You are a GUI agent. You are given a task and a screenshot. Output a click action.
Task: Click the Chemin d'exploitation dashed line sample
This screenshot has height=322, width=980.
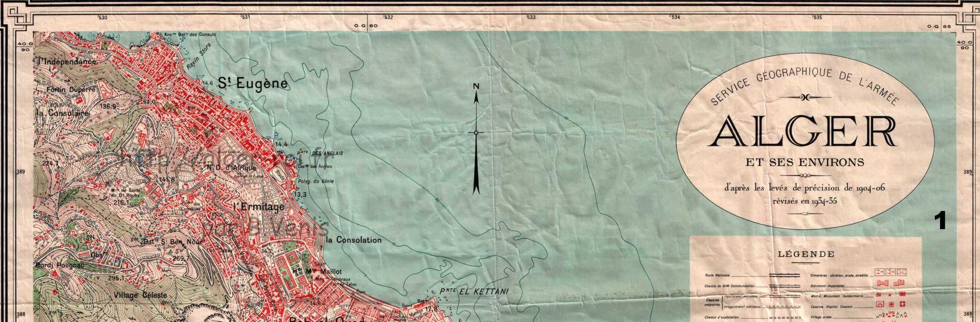click(785, 317)
